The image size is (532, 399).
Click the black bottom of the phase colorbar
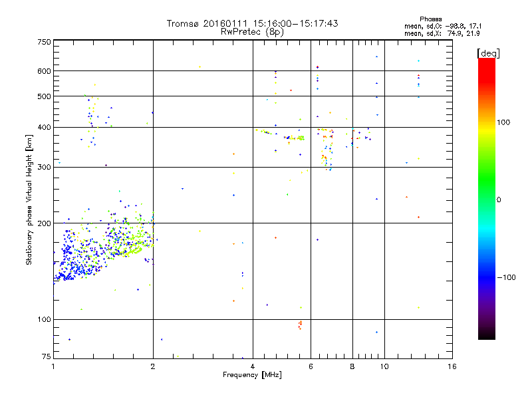click(x=487, y=334)
